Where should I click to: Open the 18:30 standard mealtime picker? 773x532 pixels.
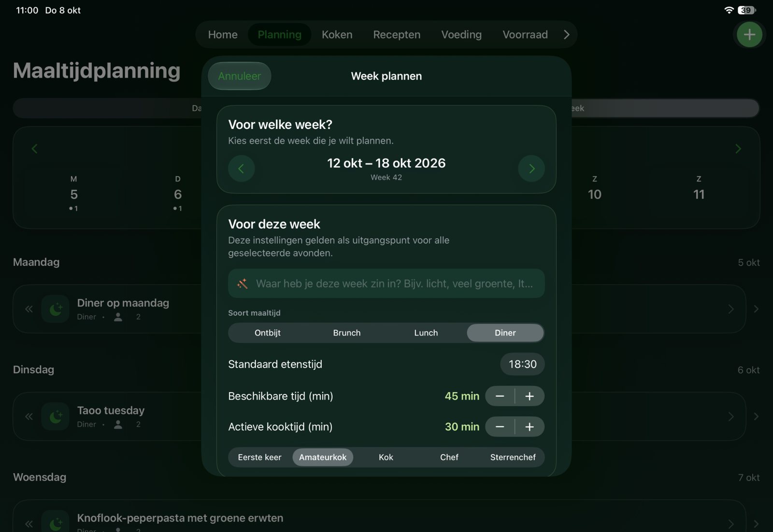coord(522,364)
